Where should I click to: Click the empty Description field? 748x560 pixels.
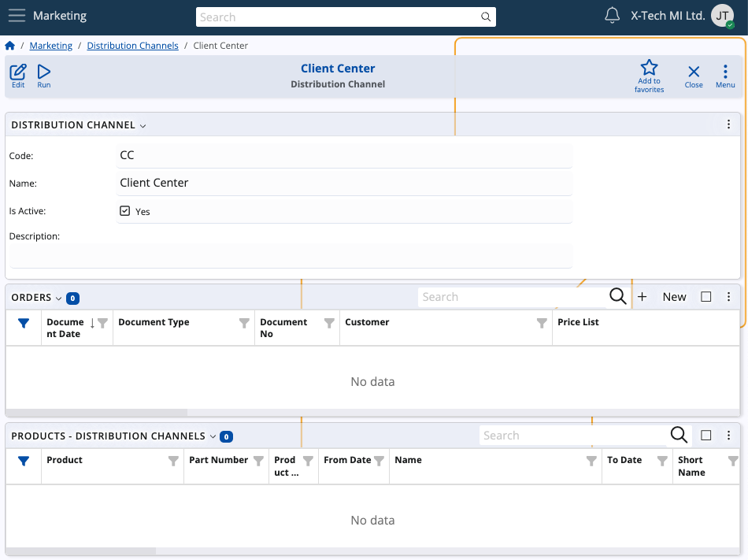point(291,256)
